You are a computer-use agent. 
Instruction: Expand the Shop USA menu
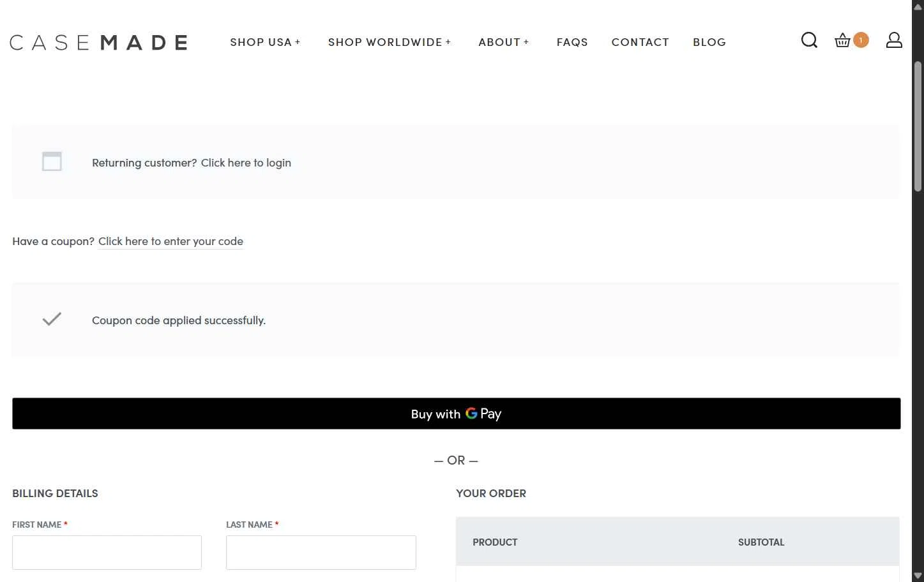(x=265, y=42)
